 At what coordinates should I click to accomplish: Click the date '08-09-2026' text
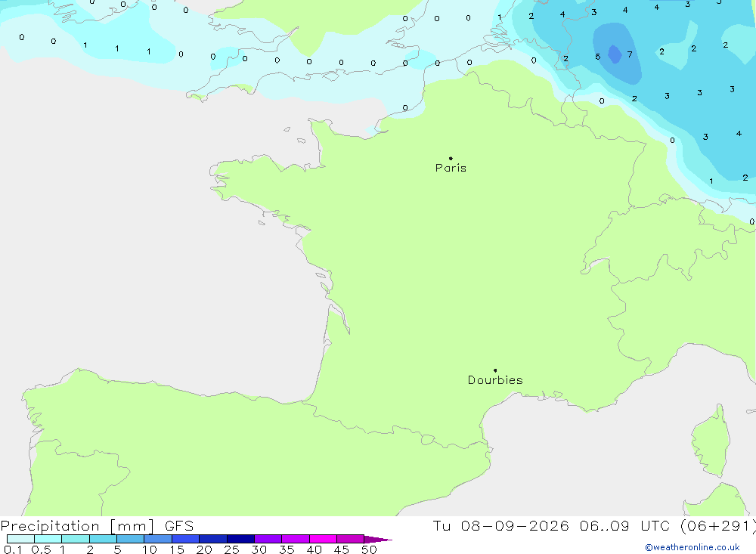[514, 526]
